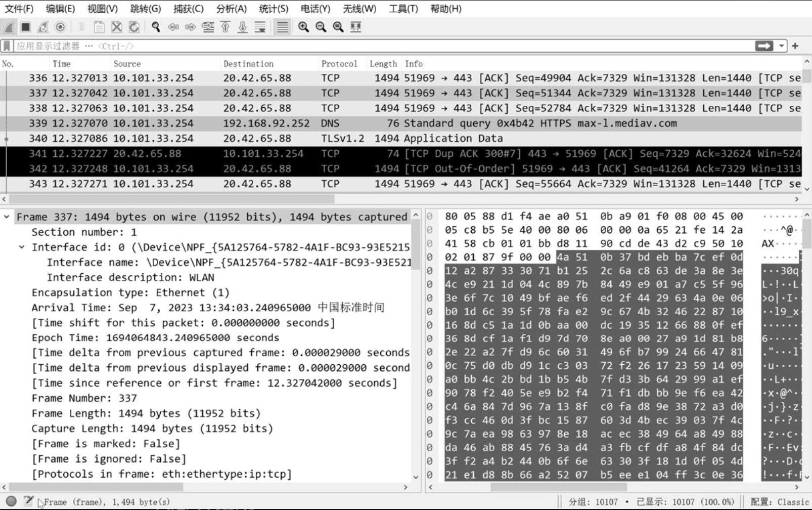
Task: Stop the running packet capture
Action: click(x=26, y=27)
